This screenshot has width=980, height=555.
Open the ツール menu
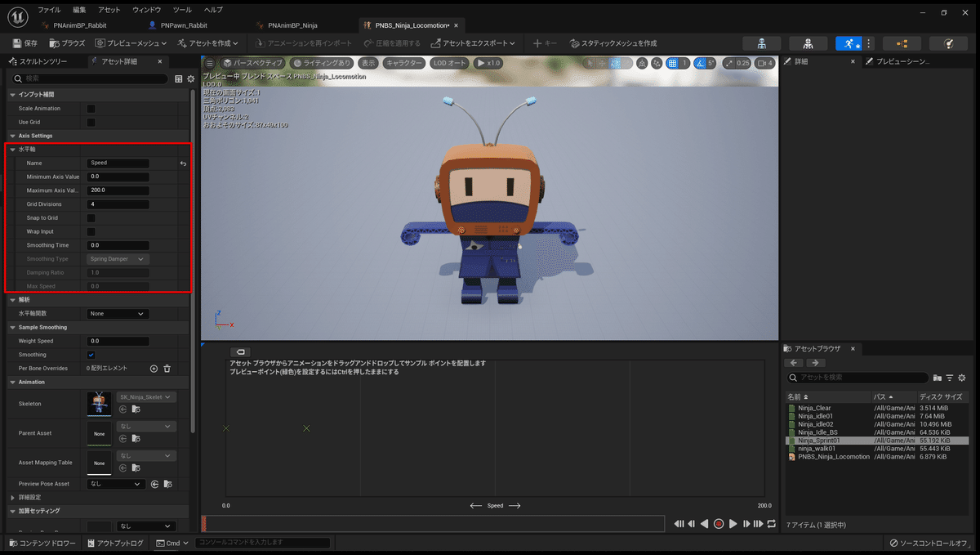click(x=182, y=10)
